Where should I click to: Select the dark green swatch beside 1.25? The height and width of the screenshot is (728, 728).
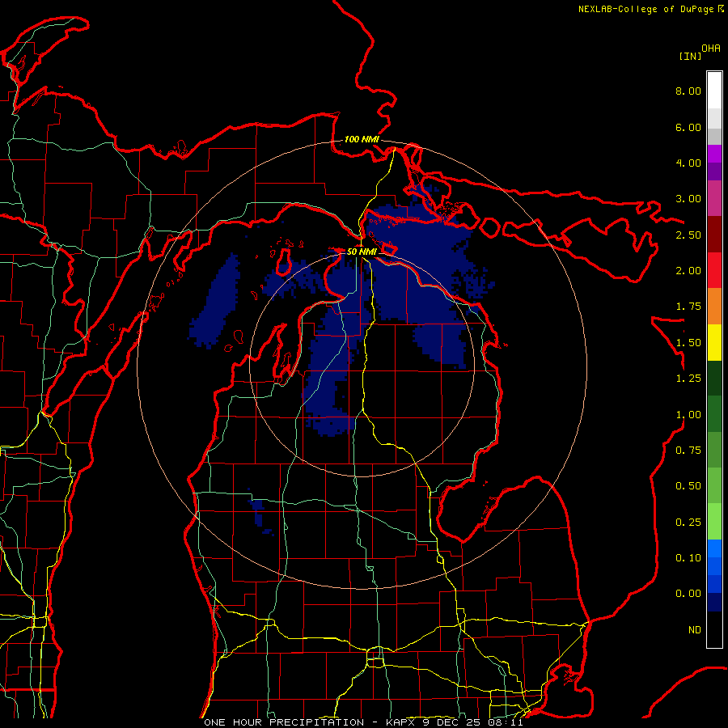tap(714, 379)
